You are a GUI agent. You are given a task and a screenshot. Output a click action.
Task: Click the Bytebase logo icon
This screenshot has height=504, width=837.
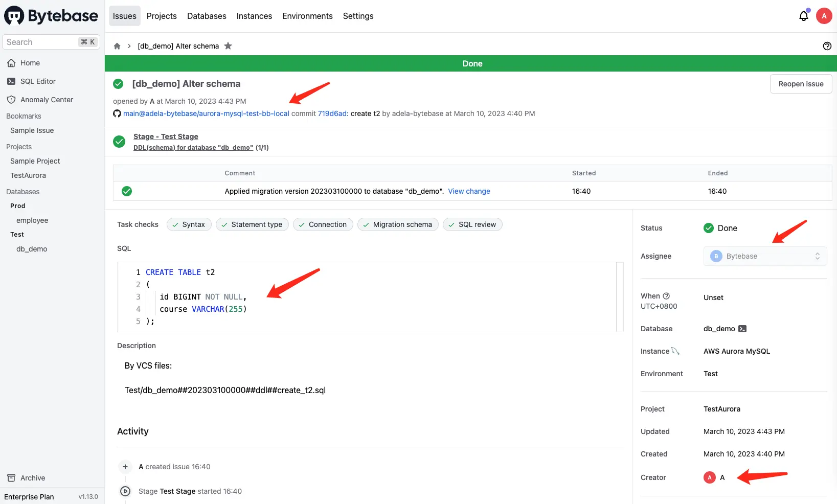[12, 15]
